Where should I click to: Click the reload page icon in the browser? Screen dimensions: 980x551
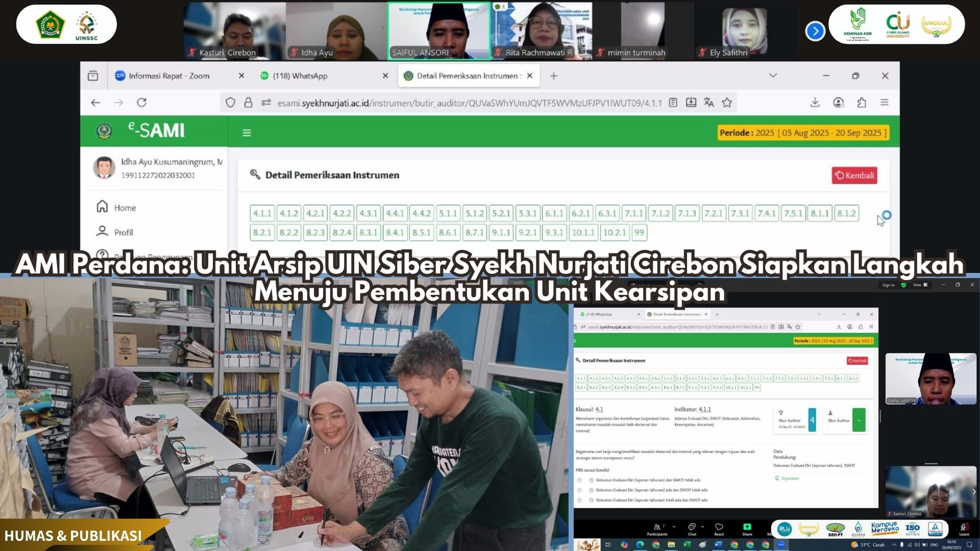tap(142, 103)
